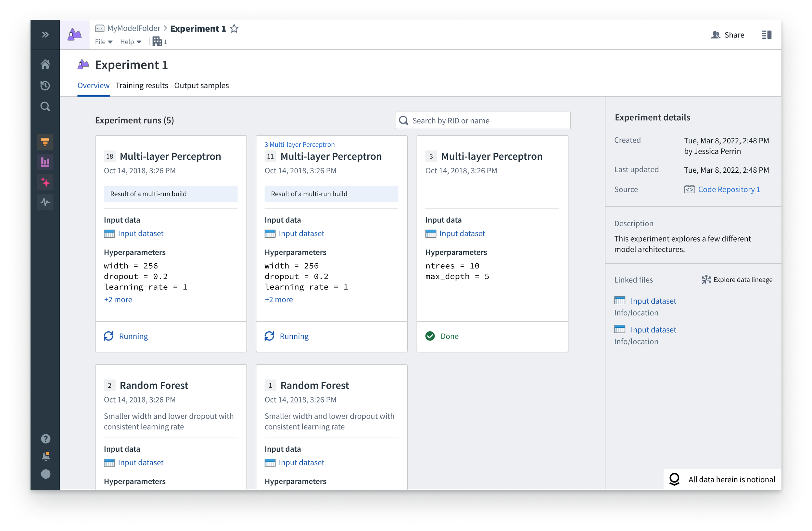Viewport: 812px width, 531px height.
Task: Toggle the right side panel layout icon
Action: point(766,35)
